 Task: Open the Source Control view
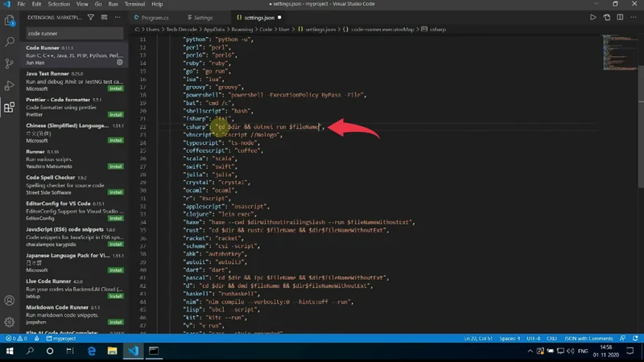(10, 63)
